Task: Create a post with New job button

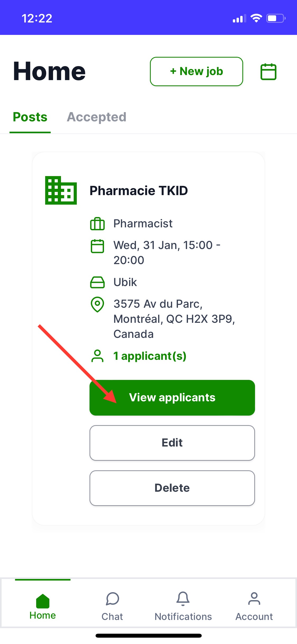Action: tap(196, 71)
